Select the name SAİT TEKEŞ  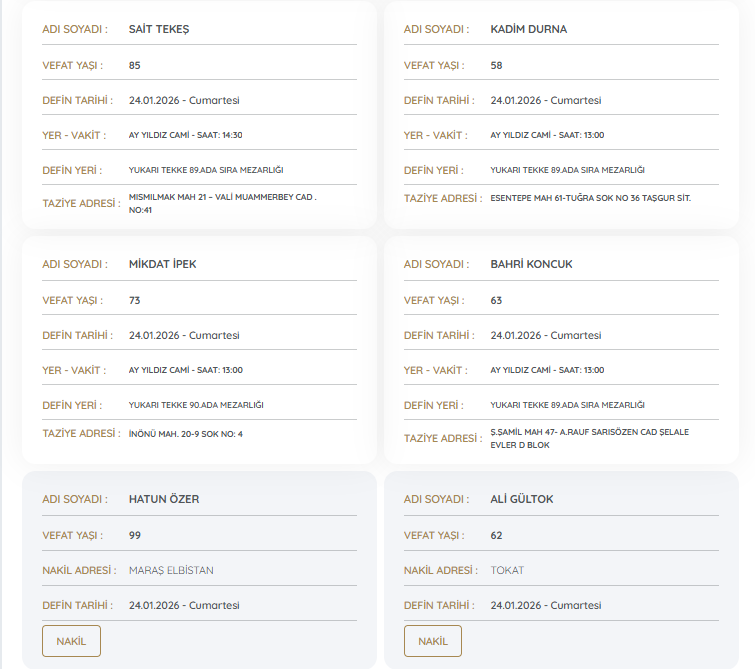pos(159,29)
